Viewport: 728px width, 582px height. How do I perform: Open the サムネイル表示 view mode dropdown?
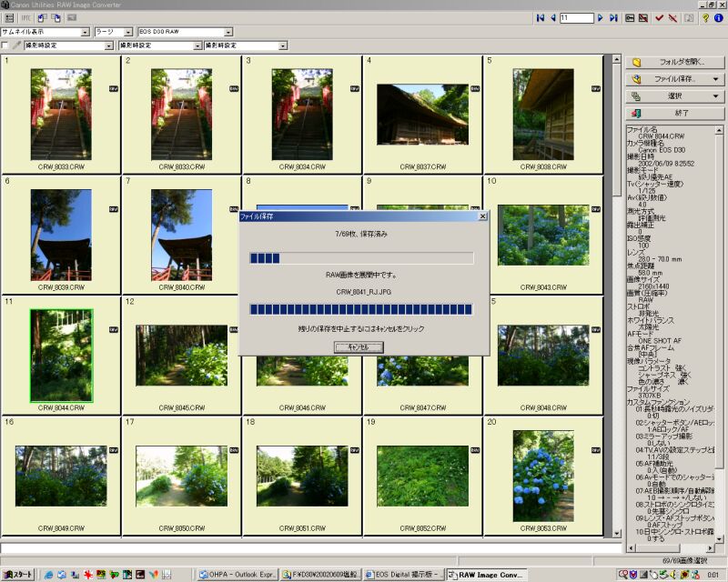tap(85, 32)
